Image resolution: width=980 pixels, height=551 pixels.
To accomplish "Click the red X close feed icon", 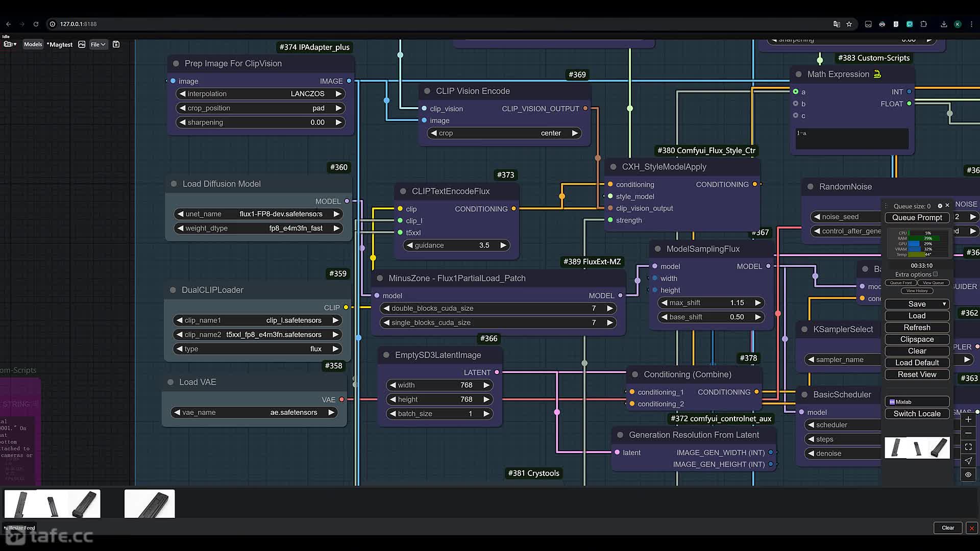I will pyautogui.click(x=972, y=528).
